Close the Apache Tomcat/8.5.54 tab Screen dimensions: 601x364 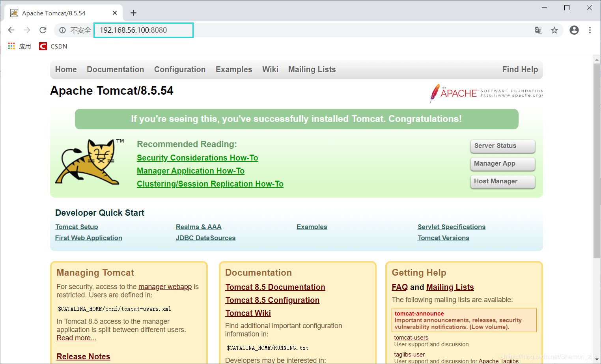click(x=115, y=13)
